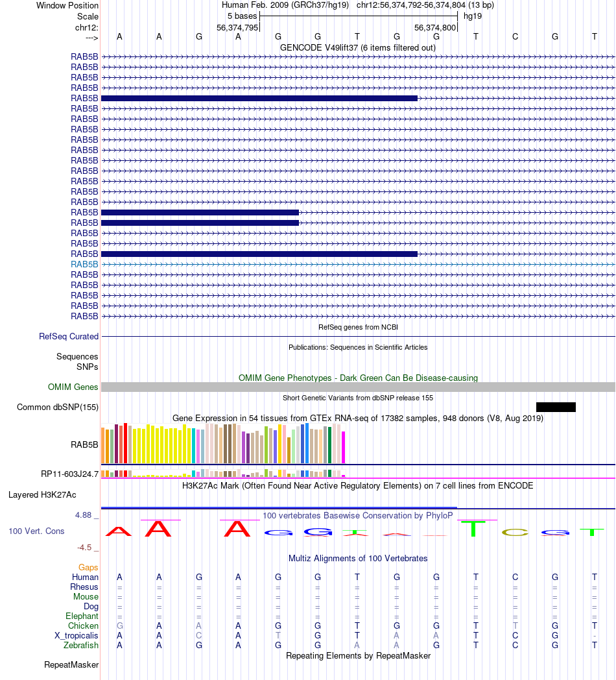Open the OMIM Gene Phenotypes track title
Screen dimensions: 616x680
coord(358,378)
